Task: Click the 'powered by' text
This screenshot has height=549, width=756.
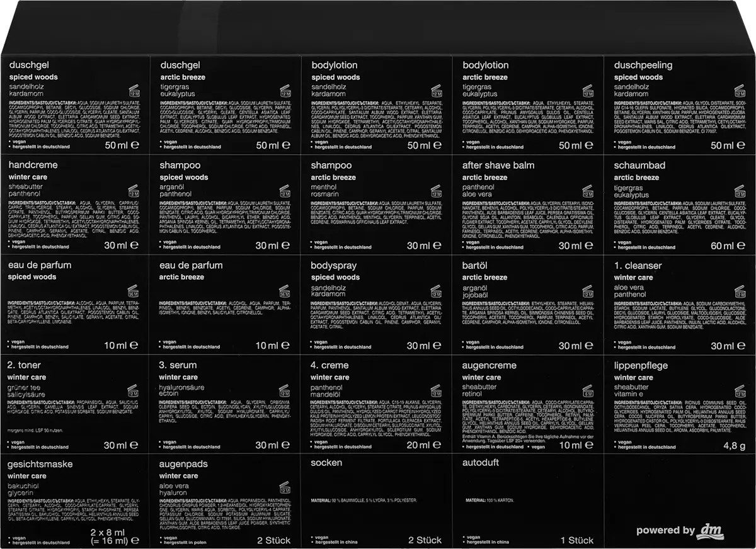Action: (x=666, y=530)
